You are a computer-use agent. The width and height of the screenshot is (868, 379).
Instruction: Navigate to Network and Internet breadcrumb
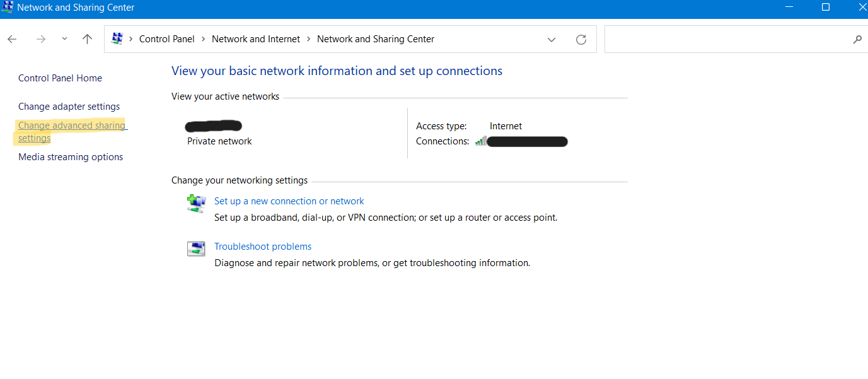(256, 39)
